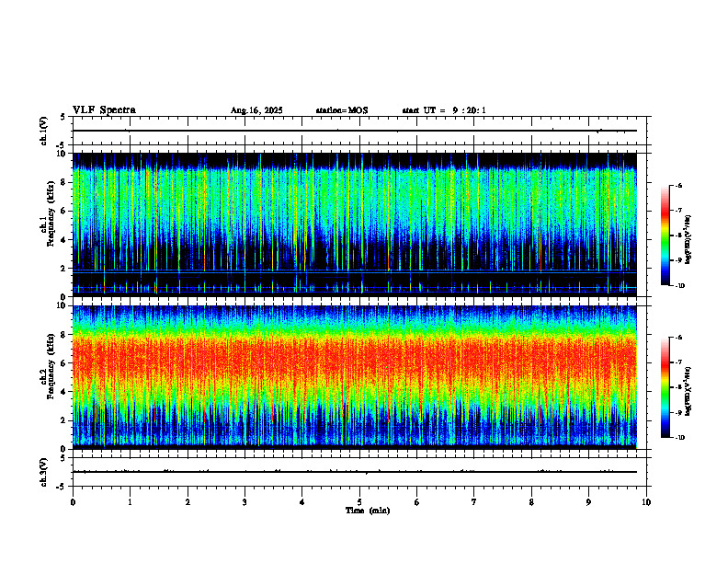This screenshot has width=728, height=563.
Task: Click the "10" tick on the time axis
Action: pos(646,502)
